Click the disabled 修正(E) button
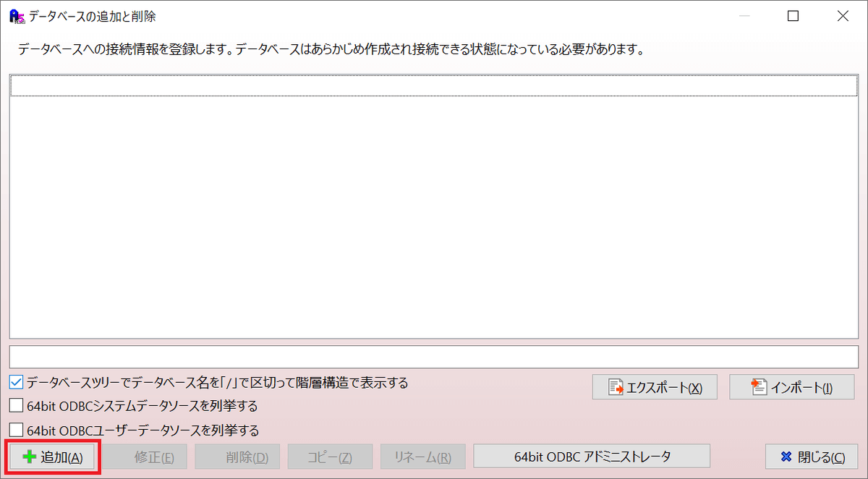 145,457
